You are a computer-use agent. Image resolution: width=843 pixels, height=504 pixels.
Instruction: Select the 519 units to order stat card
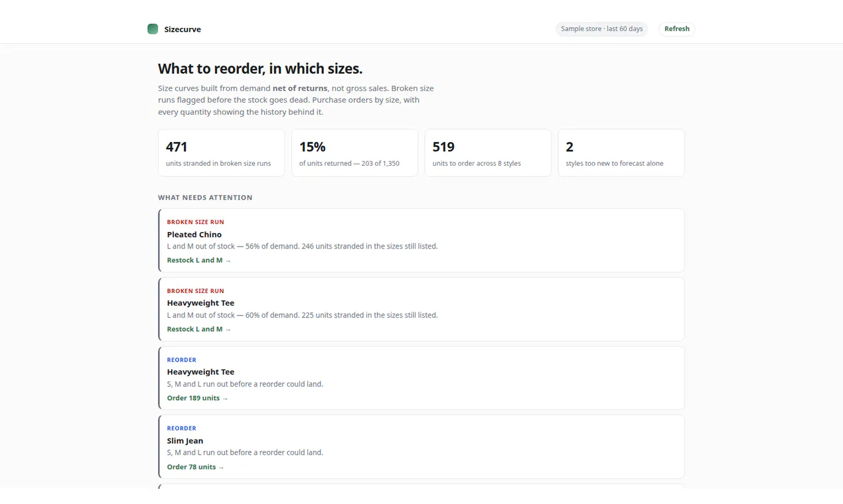pyautogui.click(x=488, y=153)
